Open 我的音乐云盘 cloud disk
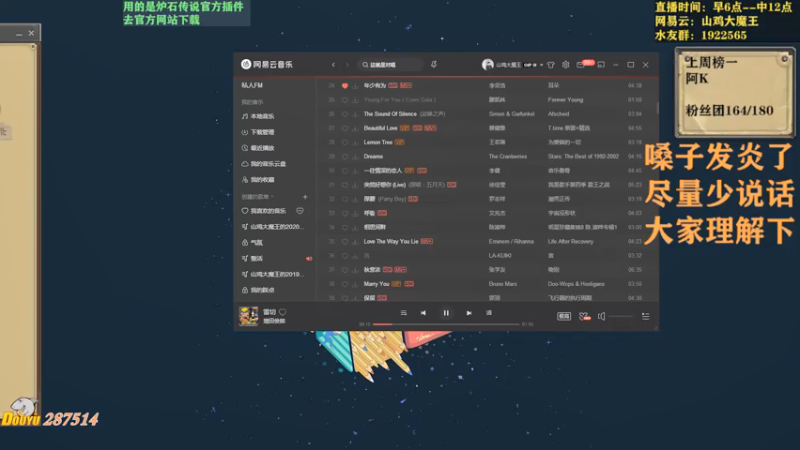 (x=263, y=164)
